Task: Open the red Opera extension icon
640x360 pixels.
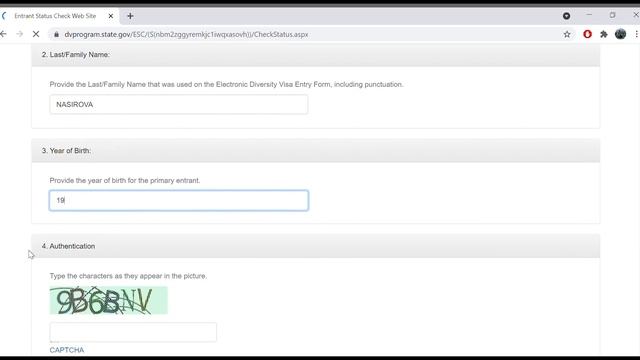Action: click(587, 34)
